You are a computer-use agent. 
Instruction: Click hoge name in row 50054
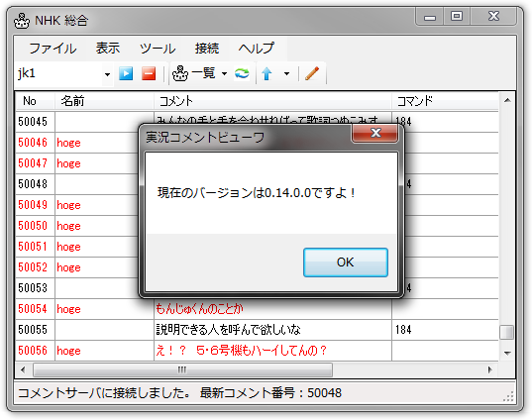point(68,309)
